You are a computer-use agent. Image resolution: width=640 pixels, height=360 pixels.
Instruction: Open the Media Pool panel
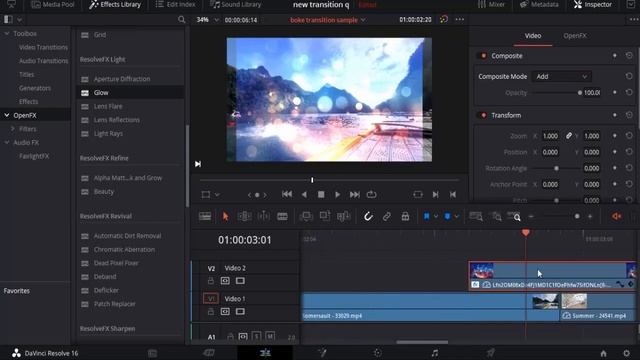(52, 4)
